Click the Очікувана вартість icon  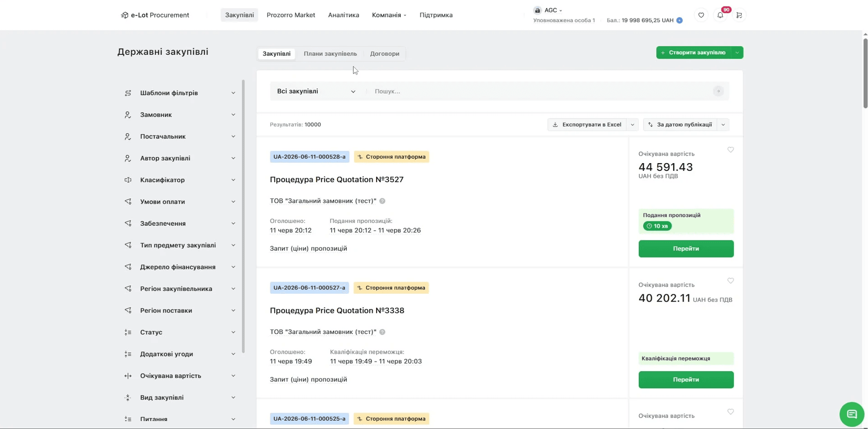coord(128,376)
